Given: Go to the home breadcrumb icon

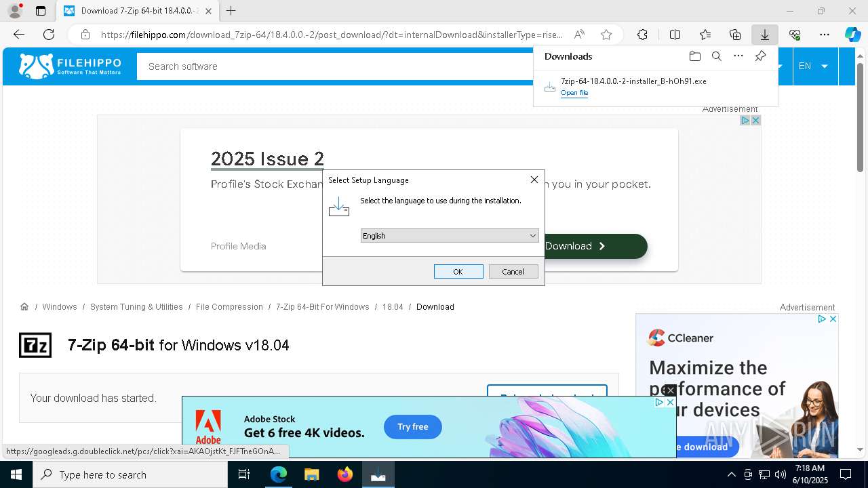Looking at the screenshot, I should click(24, 307).
